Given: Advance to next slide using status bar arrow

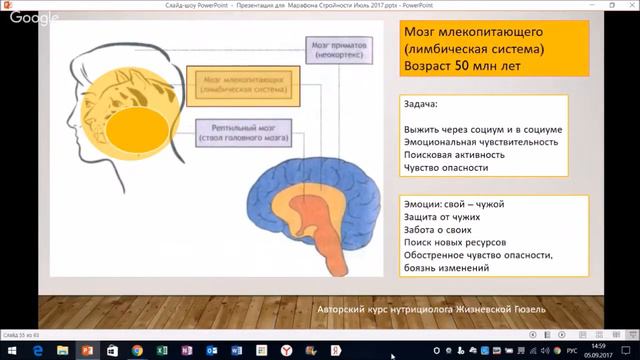Looking at the screenshot, I should point(562,335).
